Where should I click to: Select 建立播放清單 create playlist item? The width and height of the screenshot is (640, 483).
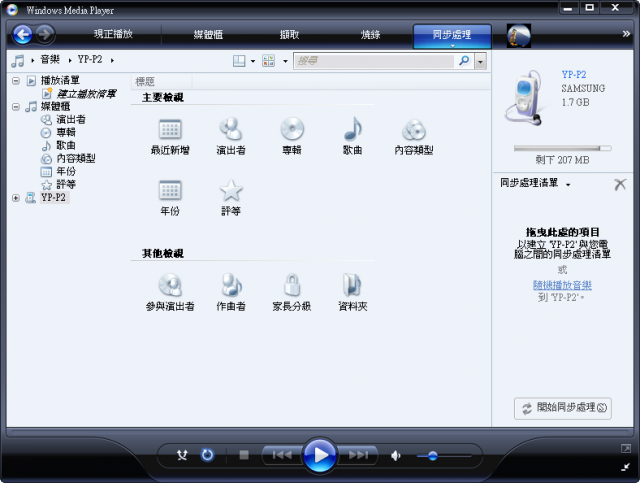point(86,94)
